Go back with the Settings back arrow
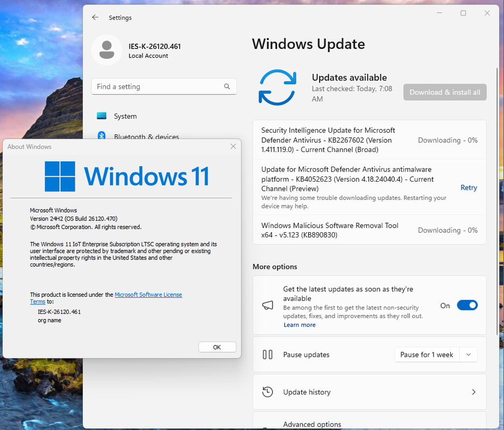 (x=95, y=17)
